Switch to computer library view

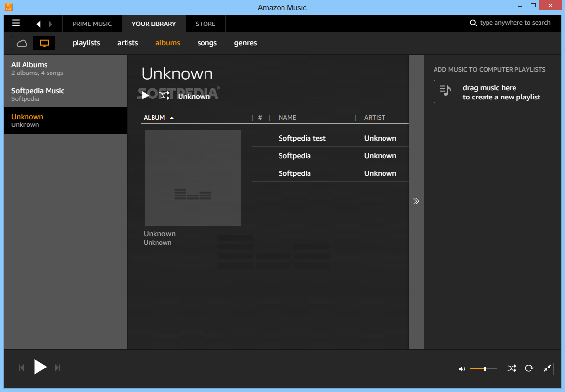[44, 43]
